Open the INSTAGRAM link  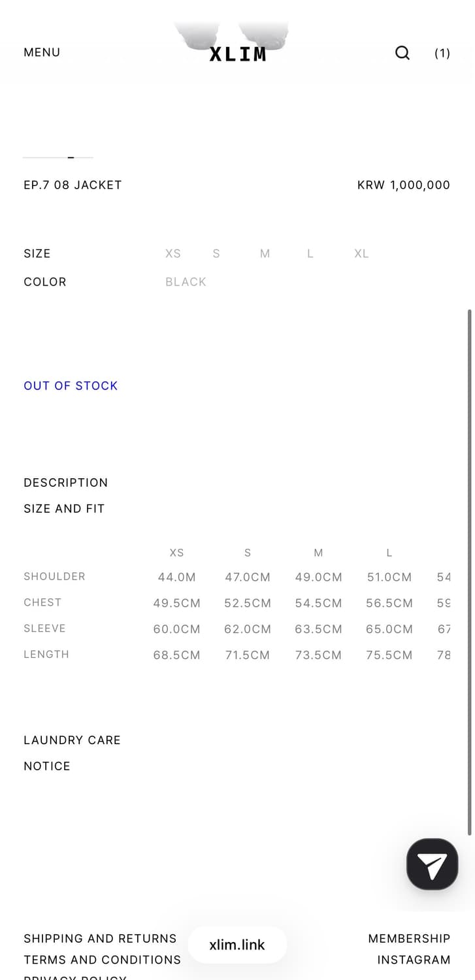pos(414,960)
